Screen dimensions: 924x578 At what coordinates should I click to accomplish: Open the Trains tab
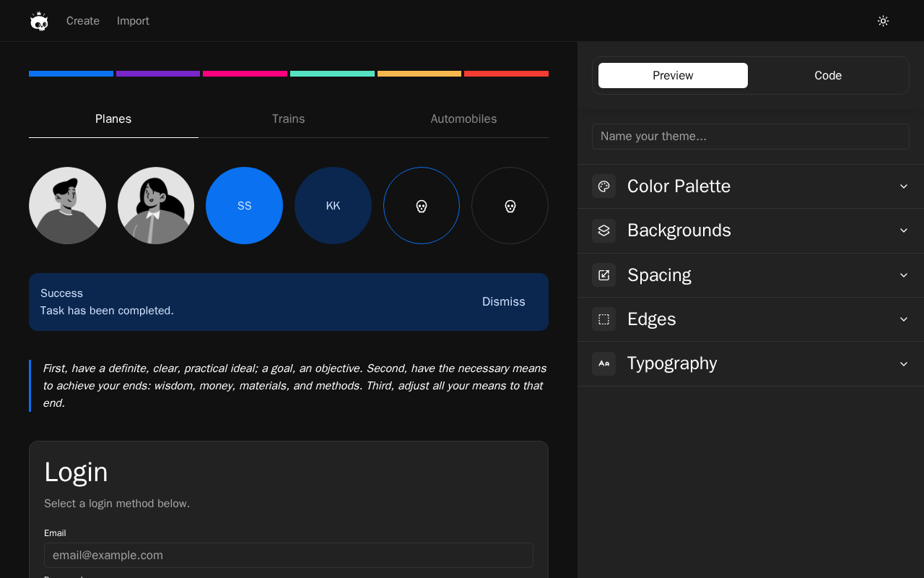pos(288,119)
